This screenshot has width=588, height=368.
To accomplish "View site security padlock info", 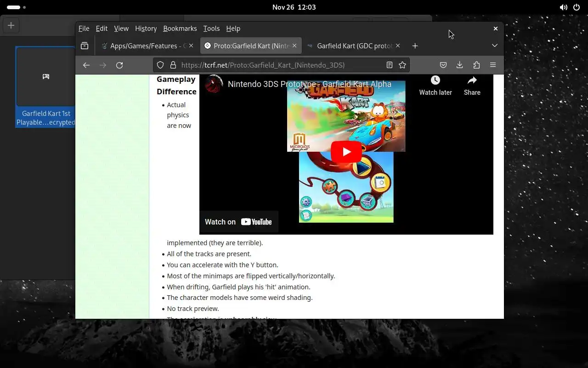I will (x=173, y=65).
